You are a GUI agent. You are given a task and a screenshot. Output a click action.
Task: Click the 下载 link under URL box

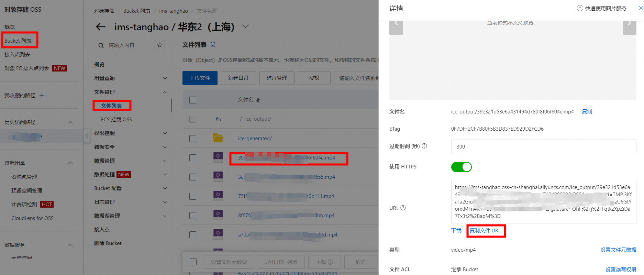tap(456, 231)
